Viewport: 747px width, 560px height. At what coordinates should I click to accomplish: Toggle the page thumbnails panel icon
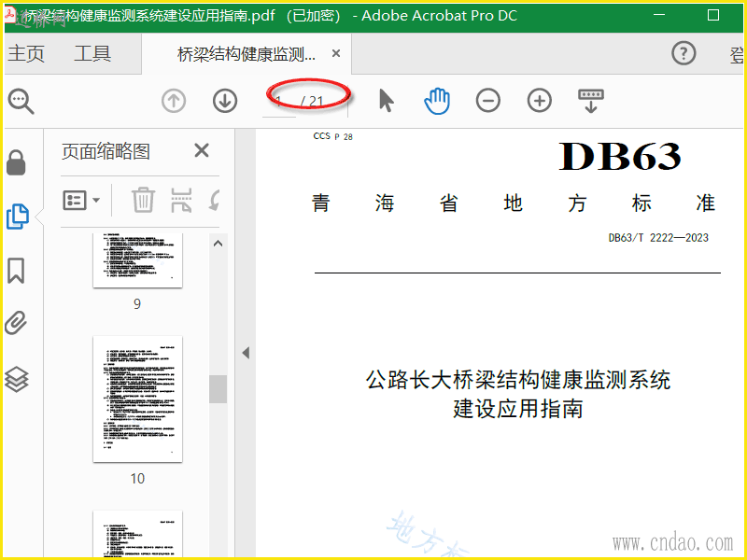[17, 217]
